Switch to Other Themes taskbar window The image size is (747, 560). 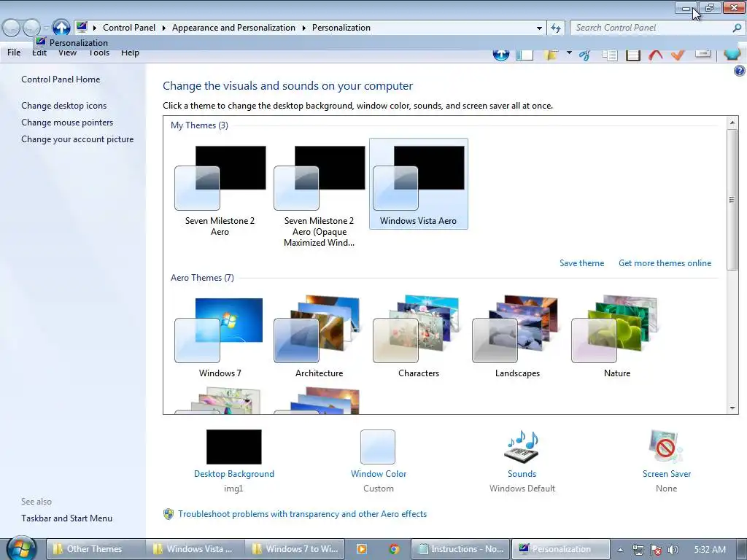pos(94,549)
